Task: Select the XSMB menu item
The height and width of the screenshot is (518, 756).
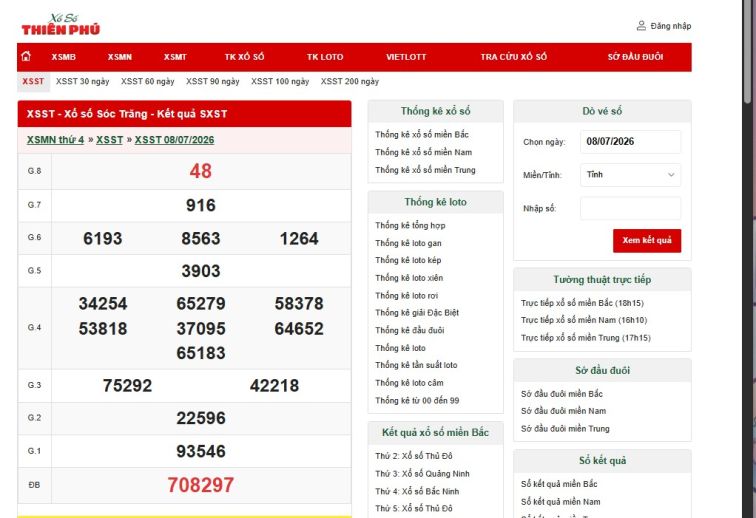Action: click(x=64, y=57)
